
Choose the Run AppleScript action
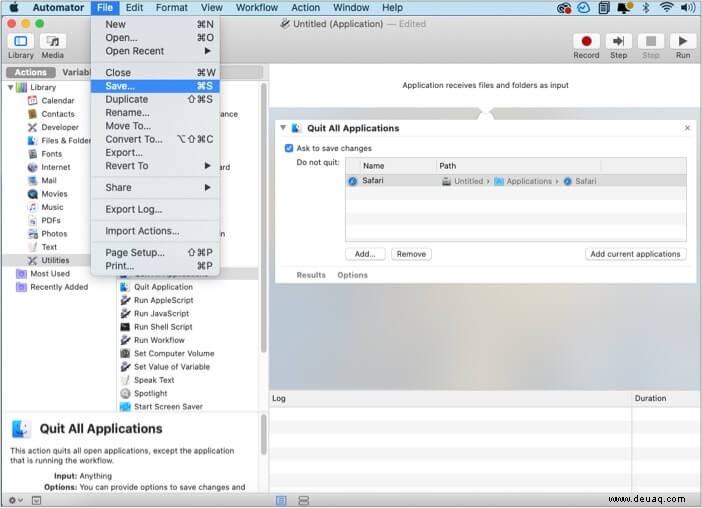coord(163,300)
